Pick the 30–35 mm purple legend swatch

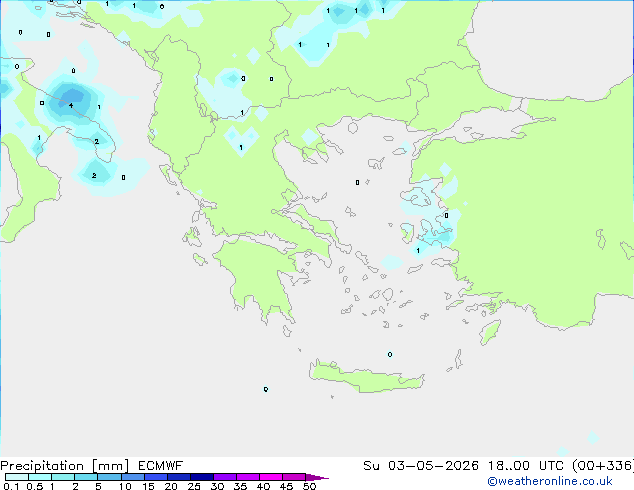[225, 477]
